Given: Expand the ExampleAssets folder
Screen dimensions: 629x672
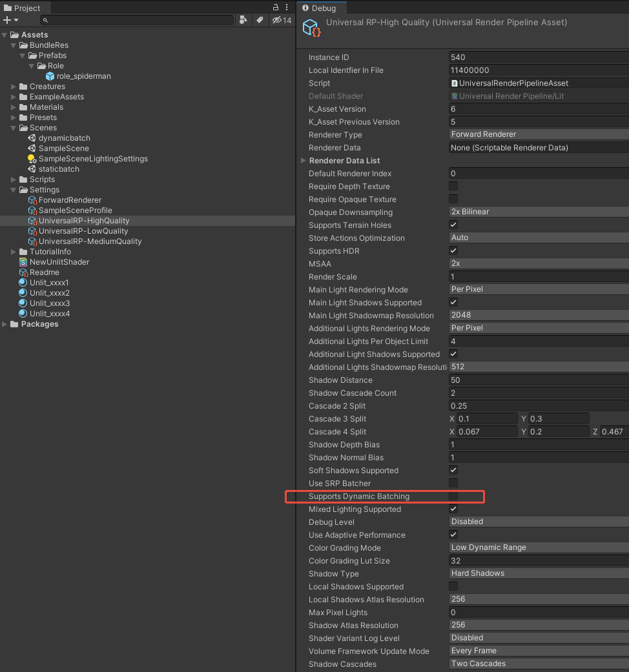Looking at the screenshot, I should [x=14, y=97].
